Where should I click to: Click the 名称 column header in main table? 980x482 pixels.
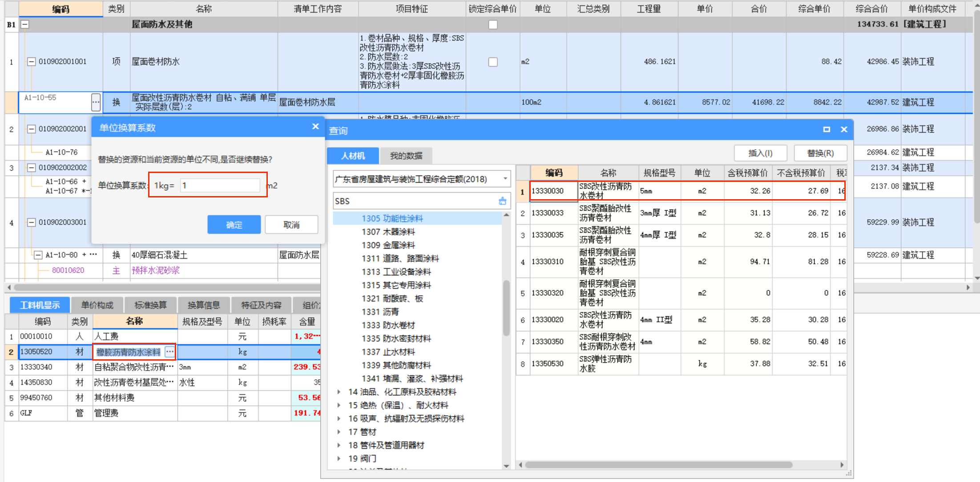pyautogui.click(x=204, y=9)
